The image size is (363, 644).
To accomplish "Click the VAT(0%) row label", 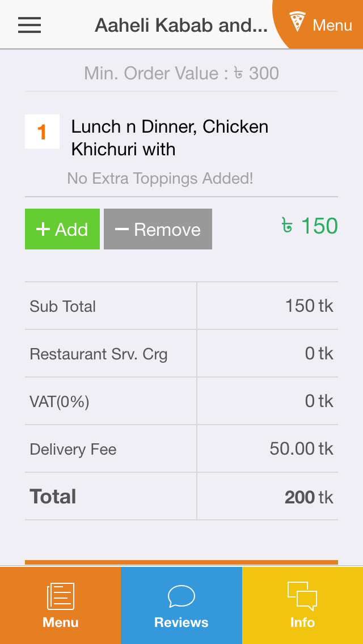I will click(x=60, y=402).
